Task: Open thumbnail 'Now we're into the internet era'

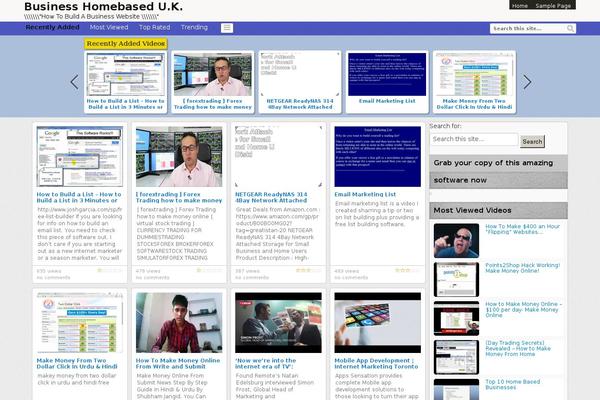Action: 278,323
